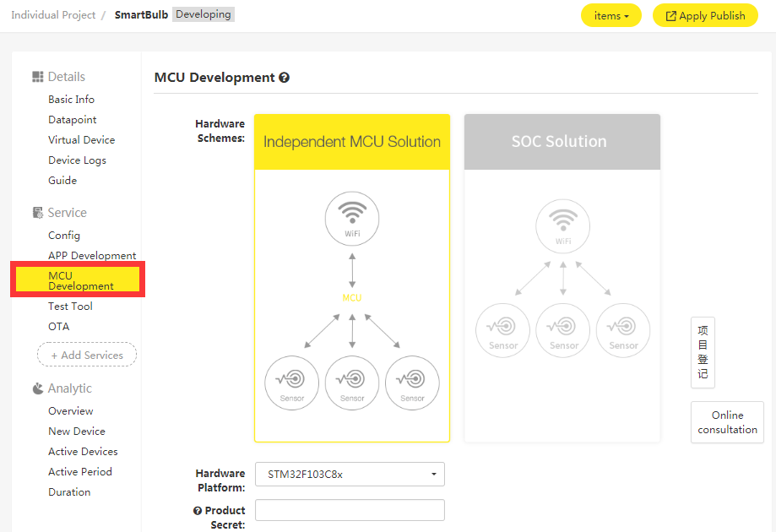Screen dimensions: 776x532
Task: Click the left Sensor icon in SOC diagram
Action: pyautogui.click(x=502, y=330)
